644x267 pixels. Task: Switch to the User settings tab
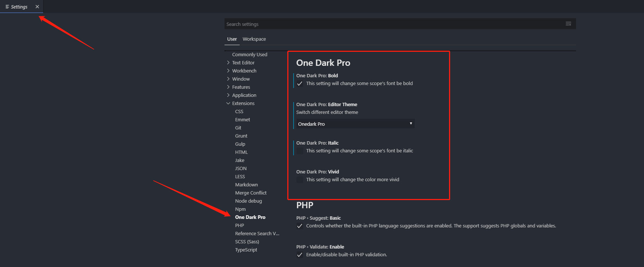click(x=232, y=39)
